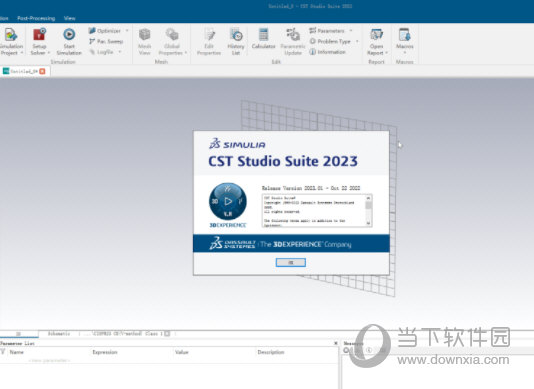
Task: Open the Optimizer tool
Action: pyautogui.click(x=105, y=31)
